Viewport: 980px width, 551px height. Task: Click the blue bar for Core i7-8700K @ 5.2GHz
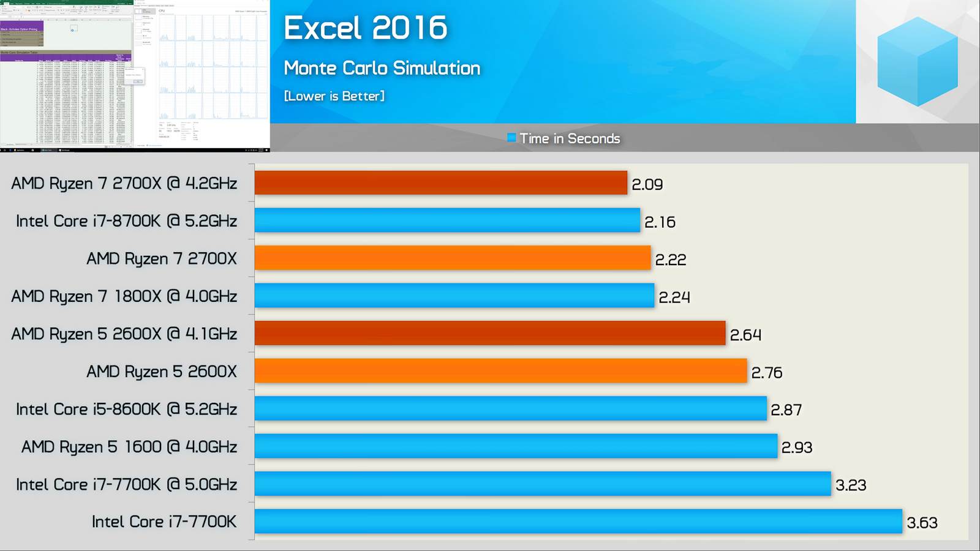click(x=447, y=220)
